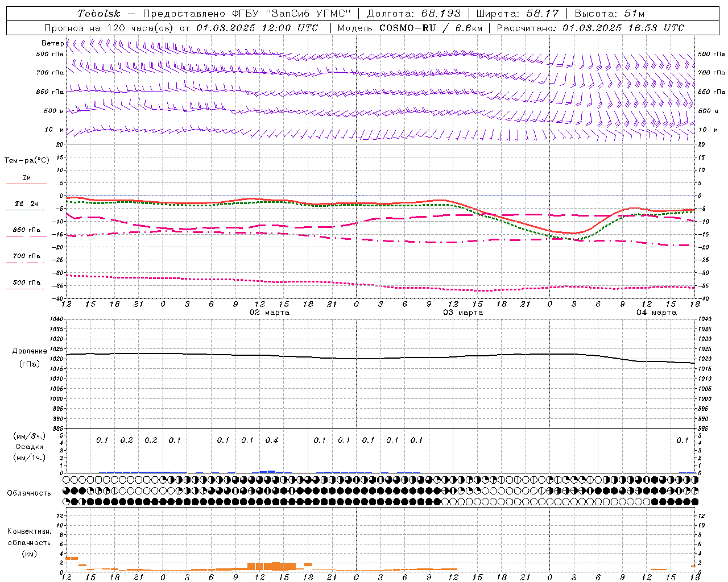728x582 pixels.
Task: Click the "Модель COSMO-RU / 6.6км" label
Action: (x=409, y=28)
